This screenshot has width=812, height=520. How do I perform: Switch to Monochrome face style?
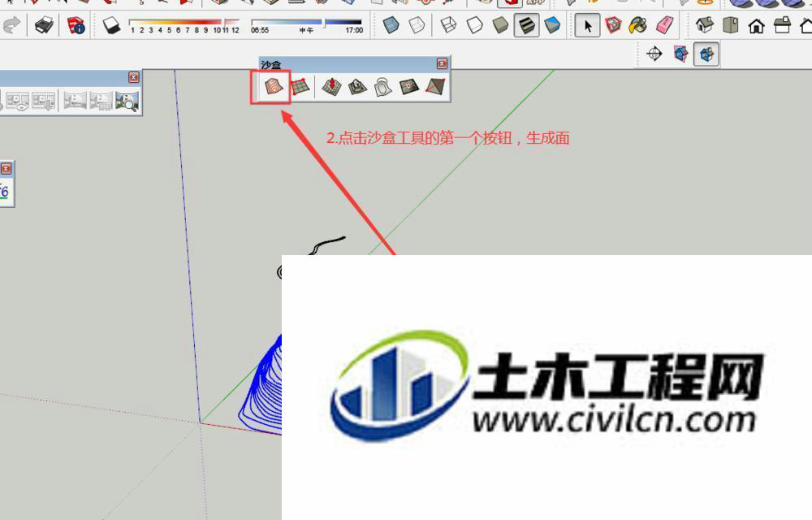click(552, 25)
